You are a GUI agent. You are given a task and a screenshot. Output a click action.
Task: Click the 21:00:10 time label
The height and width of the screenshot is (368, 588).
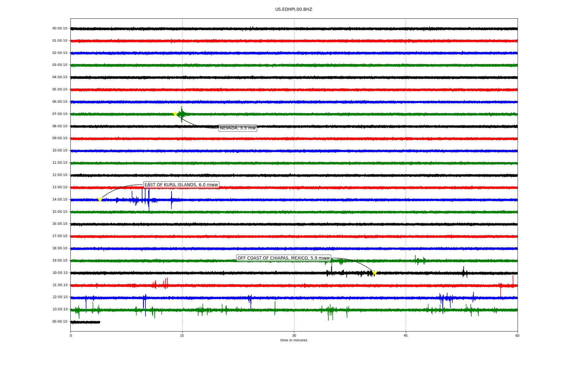click(x=60, y=285)
